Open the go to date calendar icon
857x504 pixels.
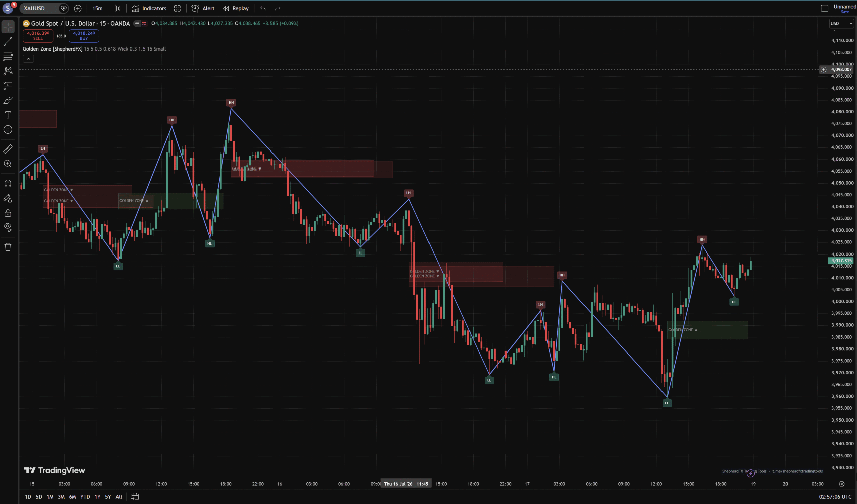pos(135,497)
